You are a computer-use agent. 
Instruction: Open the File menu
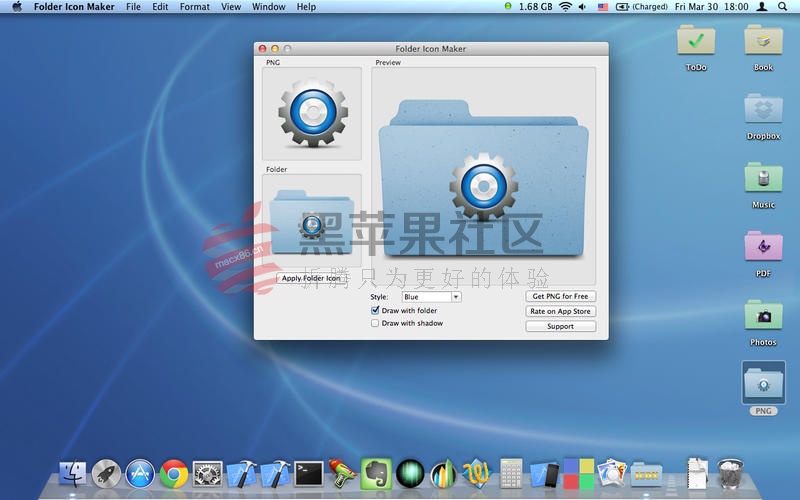point(133,7)
